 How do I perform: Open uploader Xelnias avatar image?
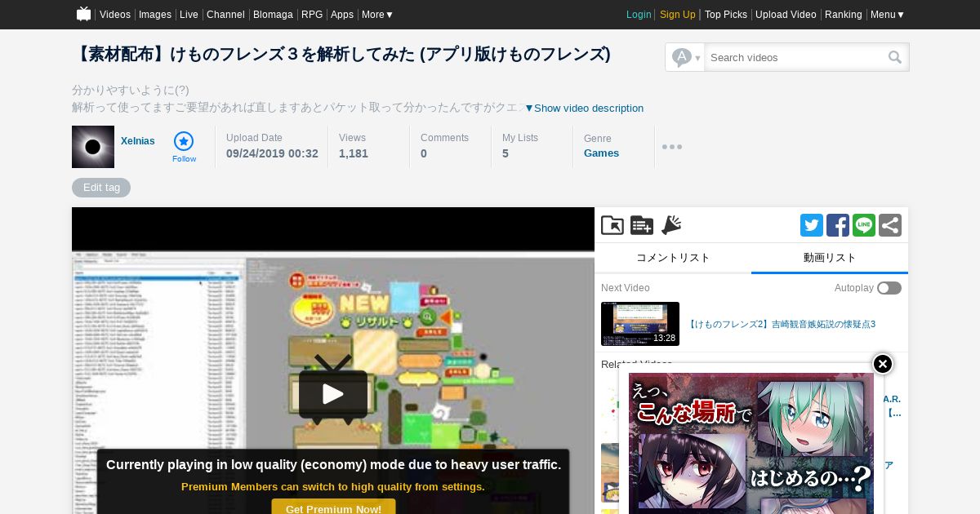(x=93, y=147)
